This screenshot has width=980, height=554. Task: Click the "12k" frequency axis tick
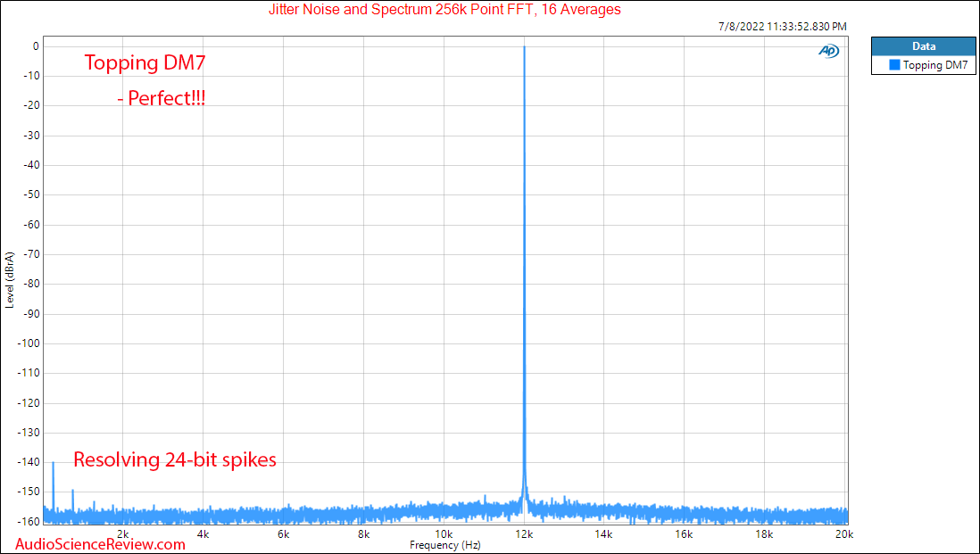pos(524,534)
